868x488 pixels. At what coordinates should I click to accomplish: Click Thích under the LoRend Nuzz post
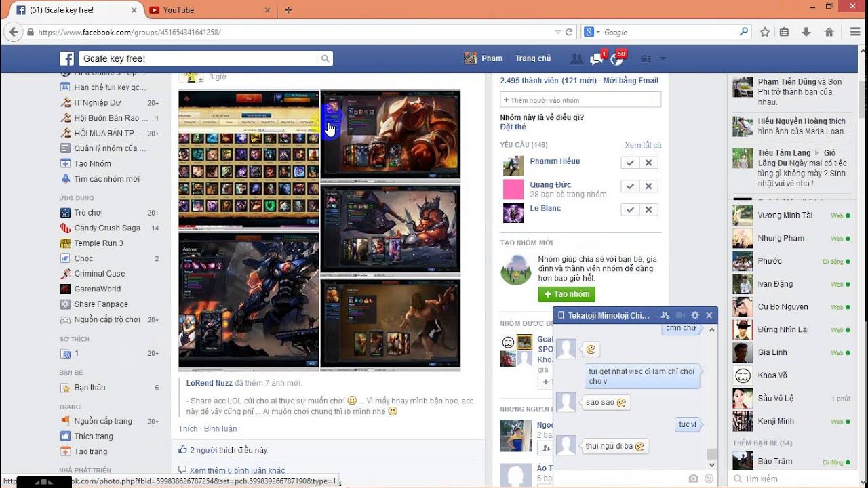188,428
